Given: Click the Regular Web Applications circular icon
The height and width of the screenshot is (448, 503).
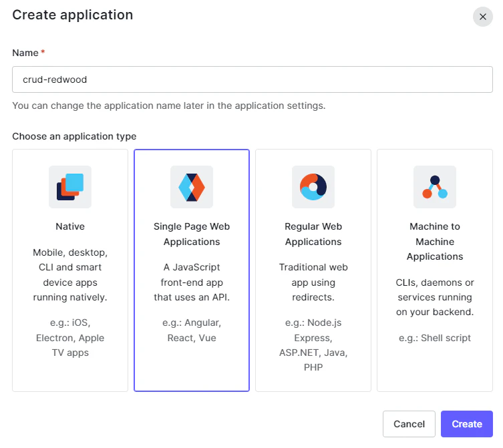Looking at the screenshot, I should 313,187.
